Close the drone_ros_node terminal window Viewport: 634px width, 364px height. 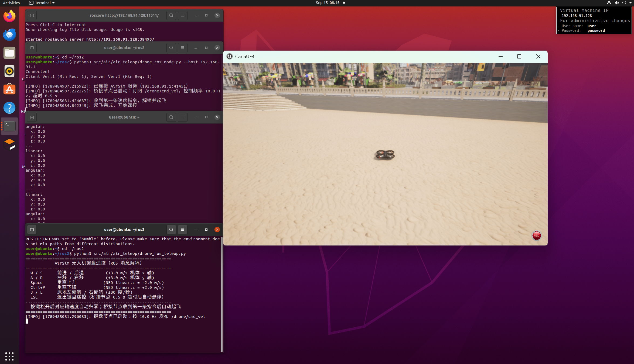tap(217, 48)
